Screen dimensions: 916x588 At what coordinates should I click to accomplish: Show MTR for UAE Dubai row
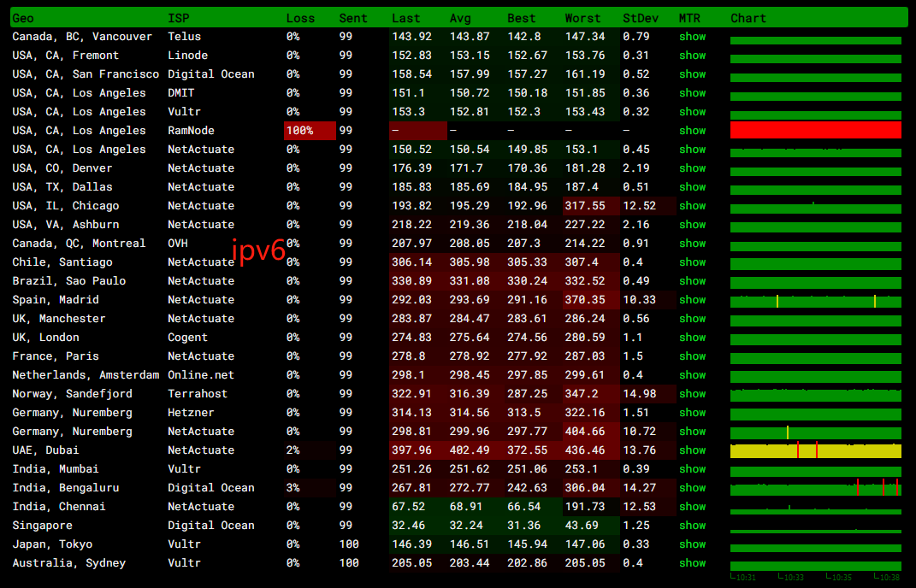point(692,450)
